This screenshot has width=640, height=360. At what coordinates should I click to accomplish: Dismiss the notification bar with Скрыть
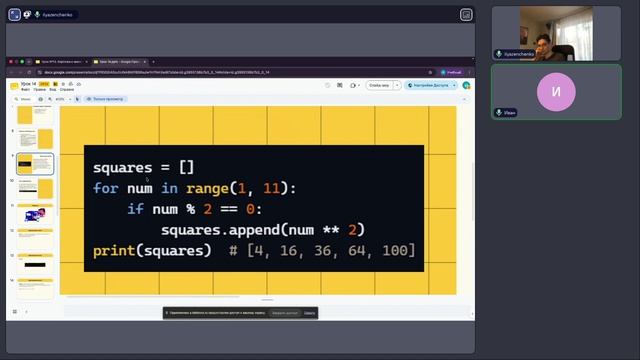(x=309, y=313)
